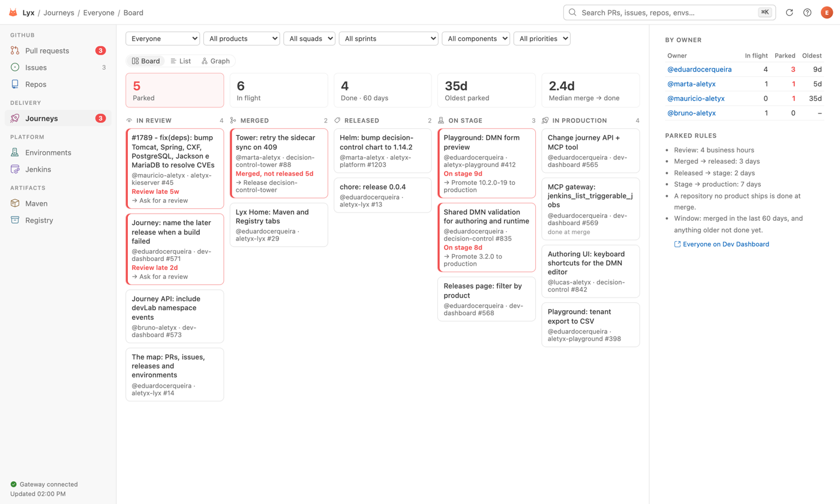Click the refresh icon in the top bar
This screenshot has height=504, width=840.
click(x=790, y=12)
